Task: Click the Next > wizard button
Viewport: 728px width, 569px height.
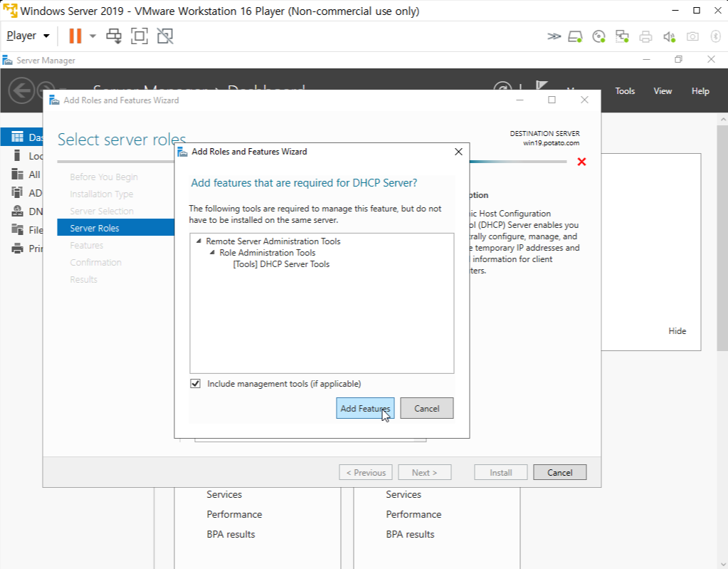Action: (424, 472)
